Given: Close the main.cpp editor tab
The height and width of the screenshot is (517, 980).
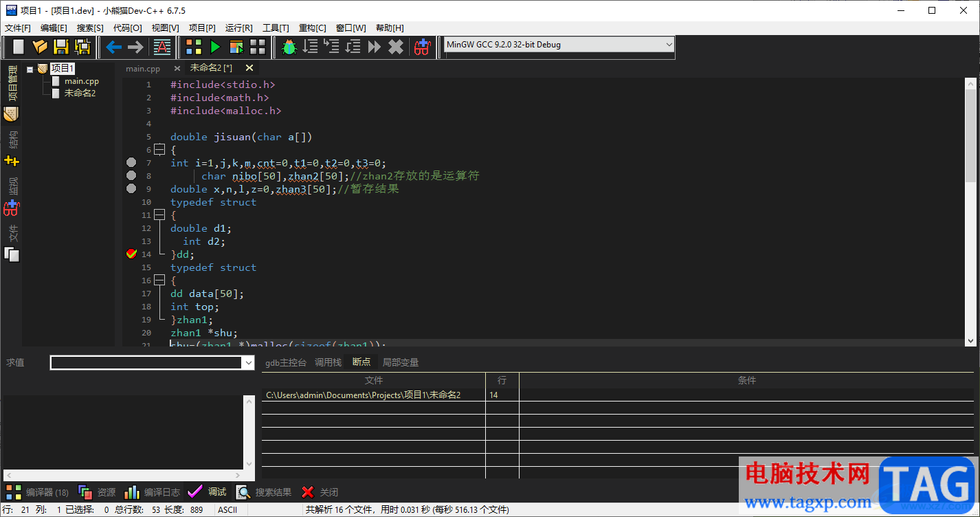Looking at the screenshot, I should pos(177,68).
